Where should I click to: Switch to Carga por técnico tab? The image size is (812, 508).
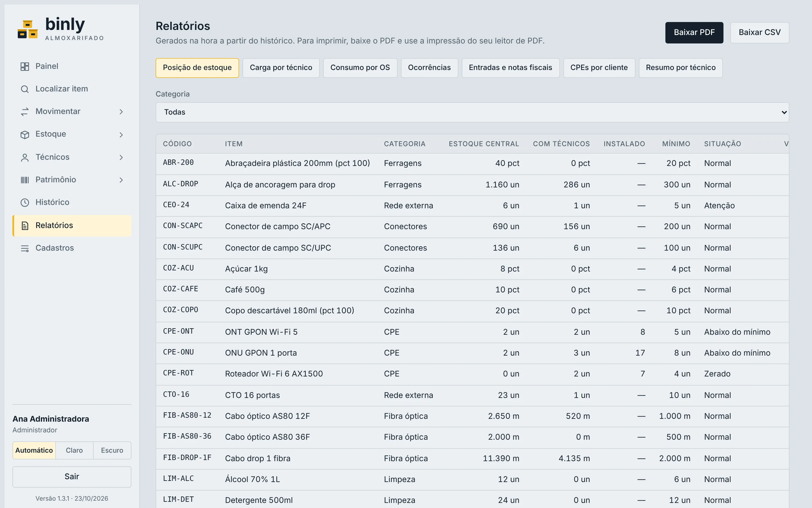coord(281,67)
